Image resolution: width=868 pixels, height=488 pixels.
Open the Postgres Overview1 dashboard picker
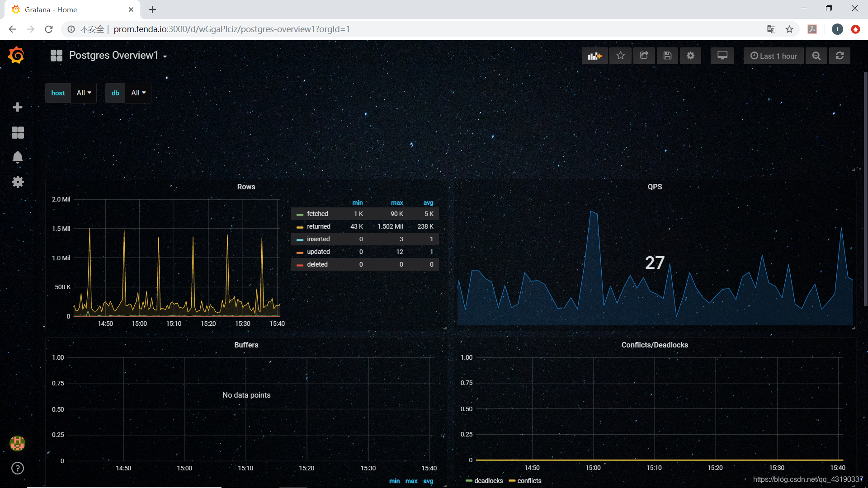(x=118, y=56)
